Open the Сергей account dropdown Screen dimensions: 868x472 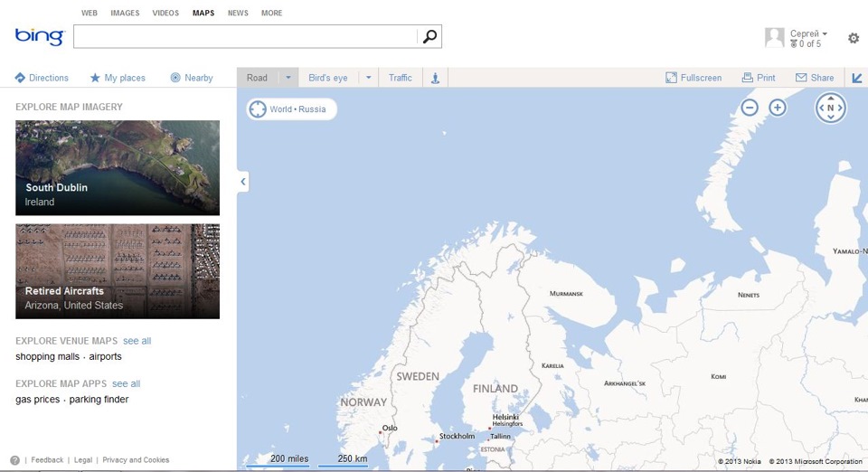pos(808,33)
